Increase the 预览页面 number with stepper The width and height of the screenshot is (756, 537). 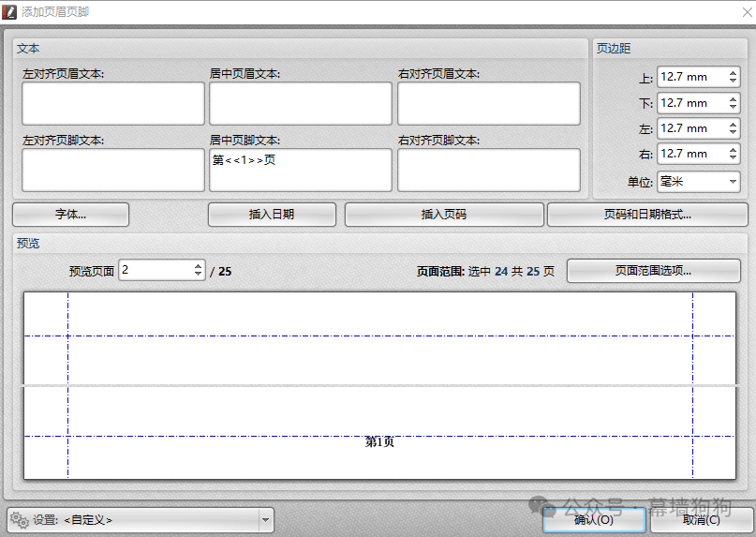[x=198, y=266]
